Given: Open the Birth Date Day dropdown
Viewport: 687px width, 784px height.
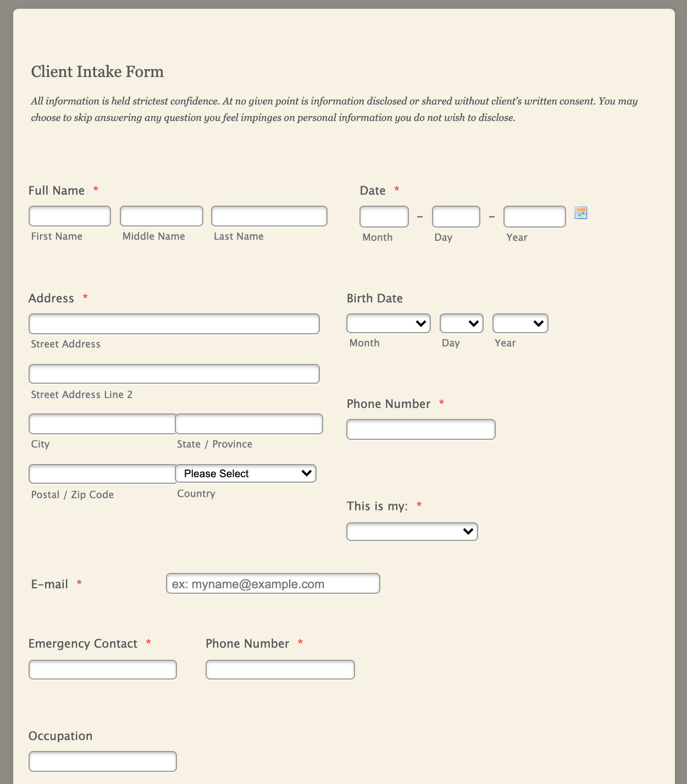Looking at the screenshot, I should [x=461, y=323].
